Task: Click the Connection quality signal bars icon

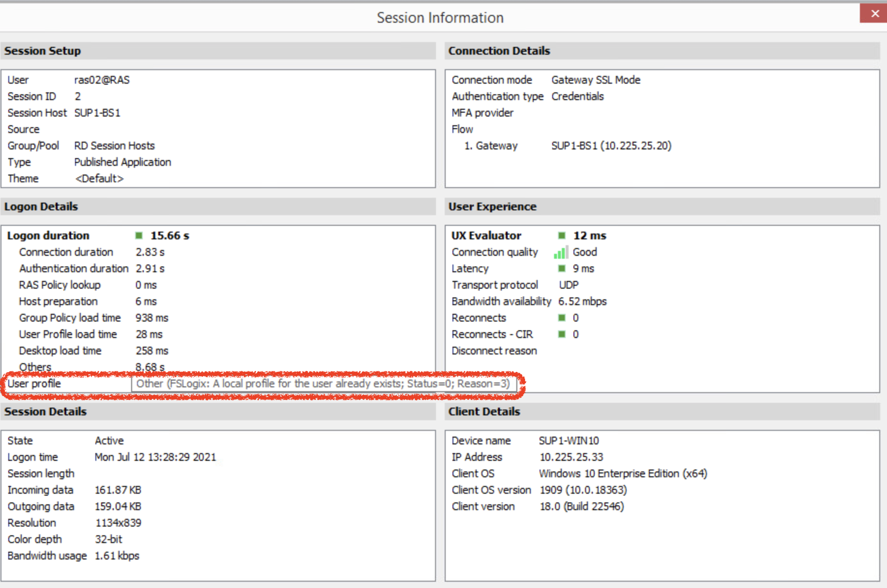Action: [560, 252]
